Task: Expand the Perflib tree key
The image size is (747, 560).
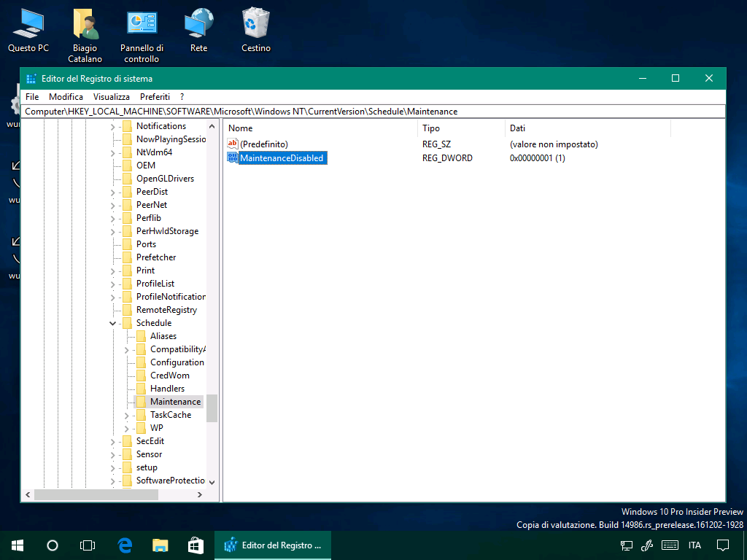Action: (112, 219)
